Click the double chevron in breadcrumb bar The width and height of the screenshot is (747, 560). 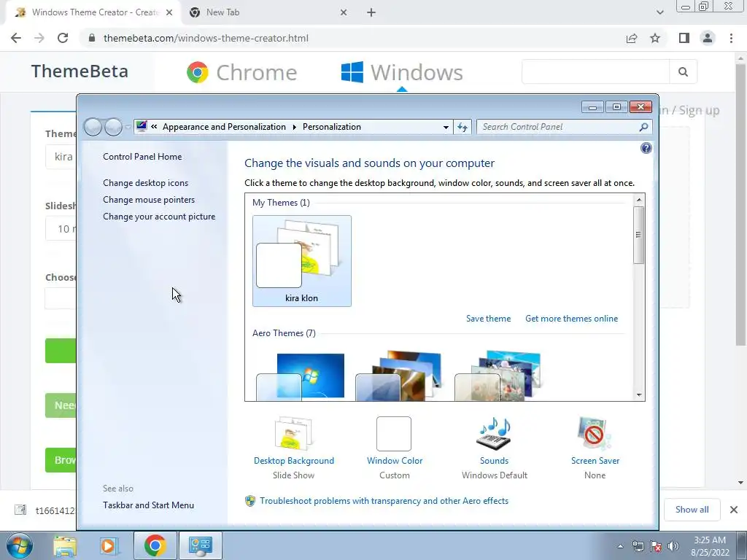[x=154, y=127]
